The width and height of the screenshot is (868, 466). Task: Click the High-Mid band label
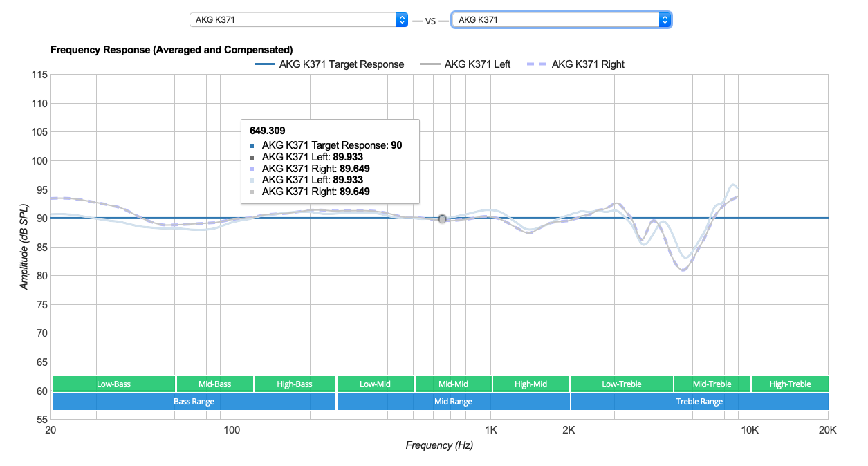click(x=531, y=384)
